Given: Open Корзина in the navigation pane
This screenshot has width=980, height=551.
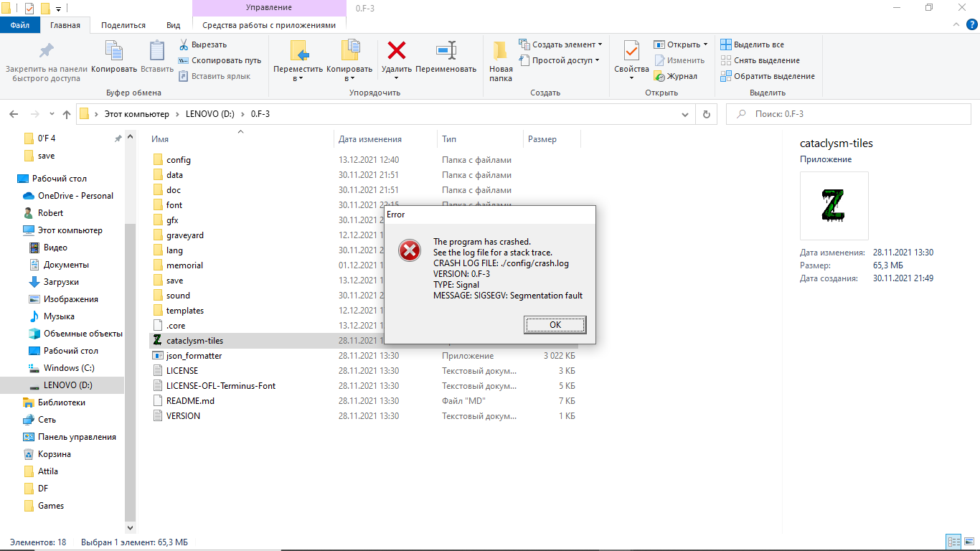Looking at the screenshot, I should 55,454.
